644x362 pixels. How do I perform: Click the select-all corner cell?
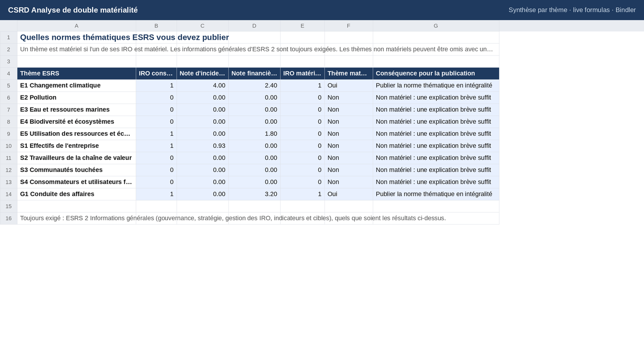click(9, 26)
